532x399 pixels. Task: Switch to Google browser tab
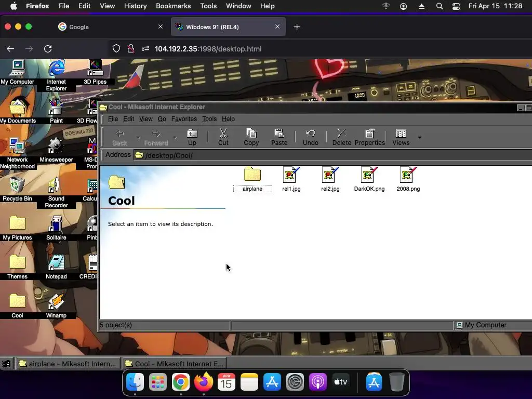pyautogui.click(x=110, y=27)
